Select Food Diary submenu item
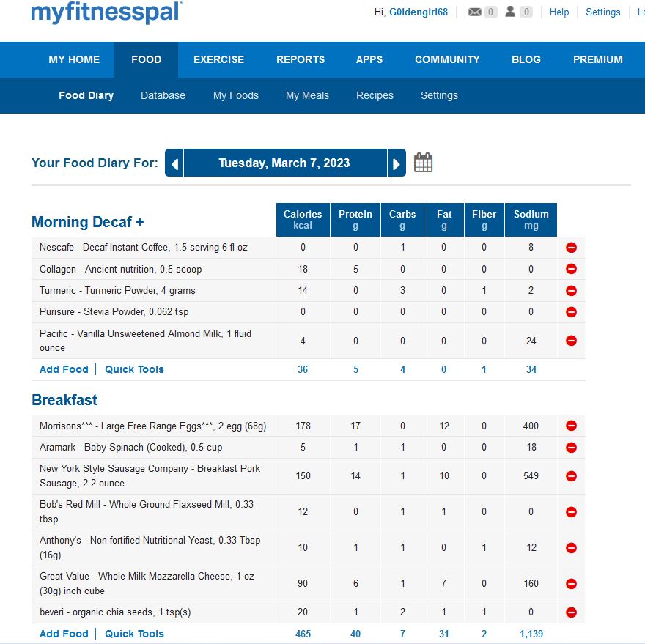The height and width of the screenshot is (644, 645). tap(86, 95)
